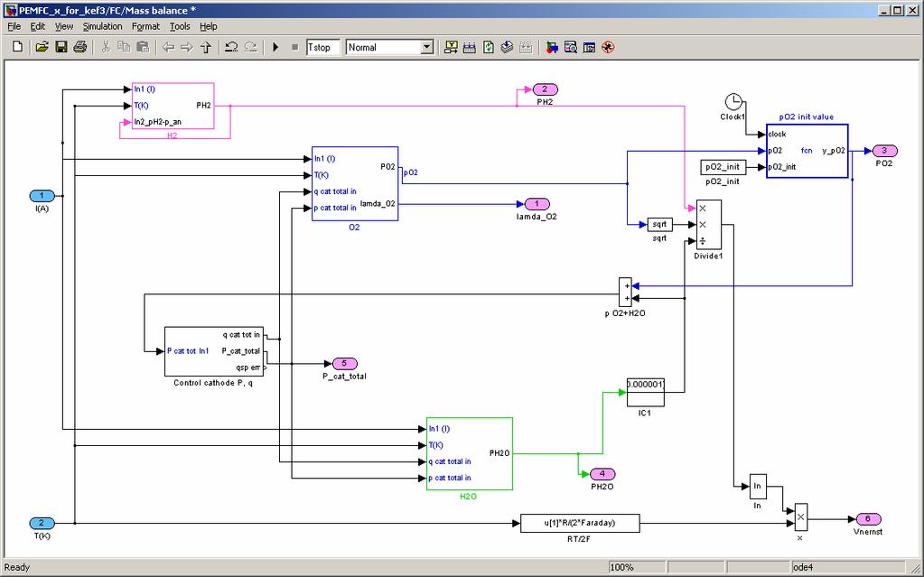Redo the last undone action

tap(250, 47)
